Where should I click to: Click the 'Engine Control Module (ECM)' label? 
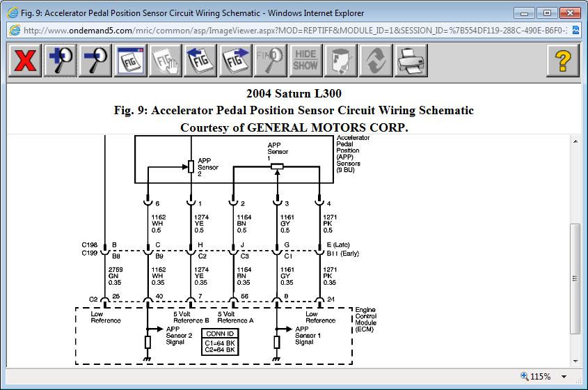coord(365,320)
